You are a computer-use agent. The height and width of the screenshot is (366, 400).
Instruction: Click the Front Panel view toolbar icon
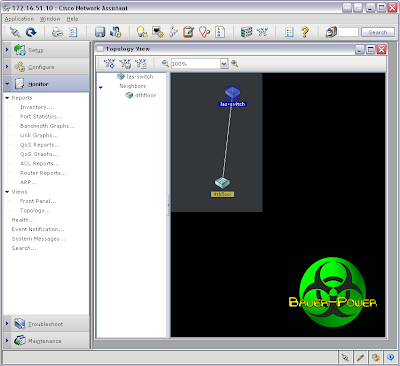pyautogui.click(x=246, y=32)
